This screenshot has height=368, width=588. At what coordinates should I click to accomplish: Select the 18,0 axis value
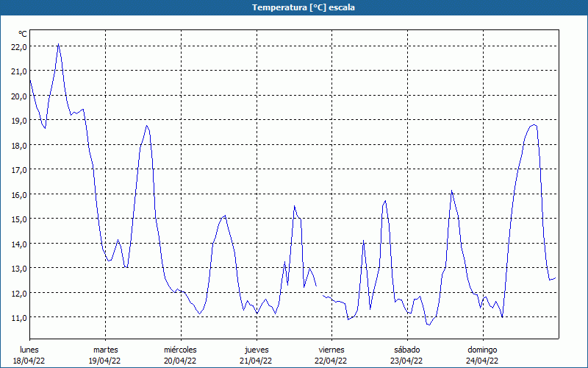[x=19, y=146]
